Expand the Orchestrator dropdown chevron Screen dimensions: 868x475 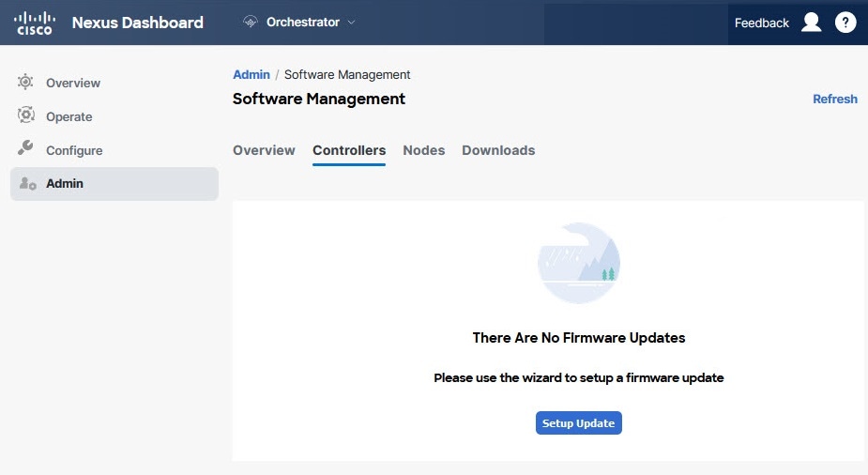pos(351,23)
